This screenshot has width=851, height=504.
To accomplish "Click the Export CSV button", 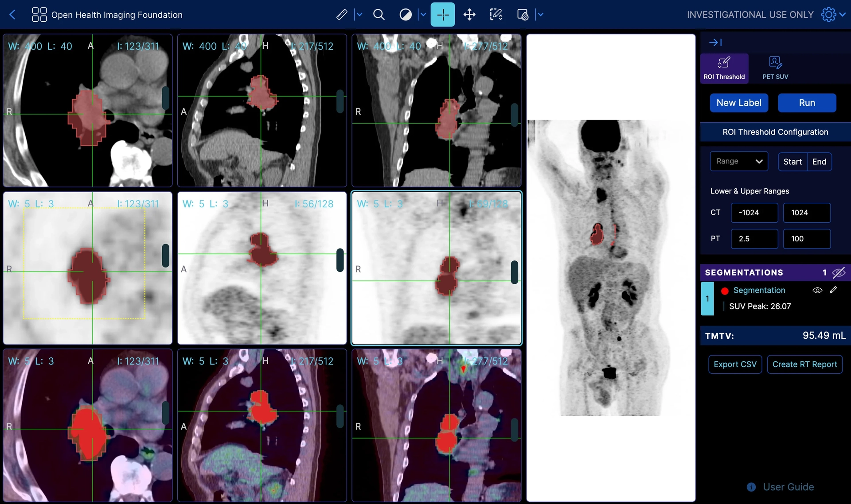I will click(735, 364).
